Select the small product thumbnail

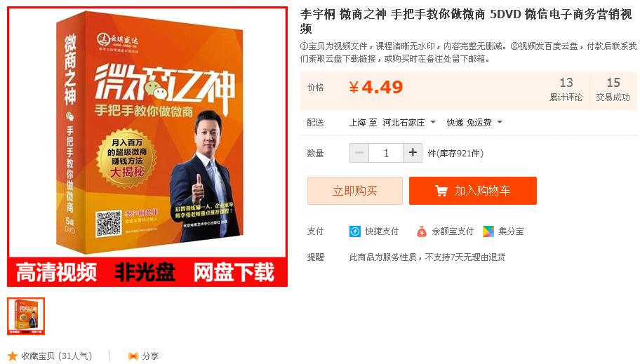26,316
